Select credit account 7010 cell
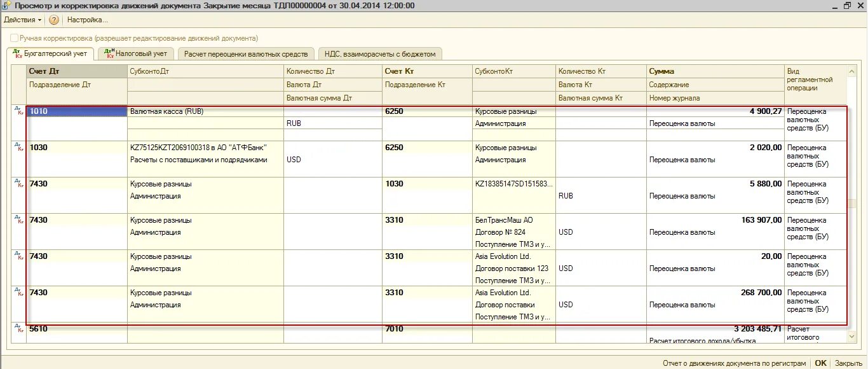868x369 pixels. click(x=427, y=329)
